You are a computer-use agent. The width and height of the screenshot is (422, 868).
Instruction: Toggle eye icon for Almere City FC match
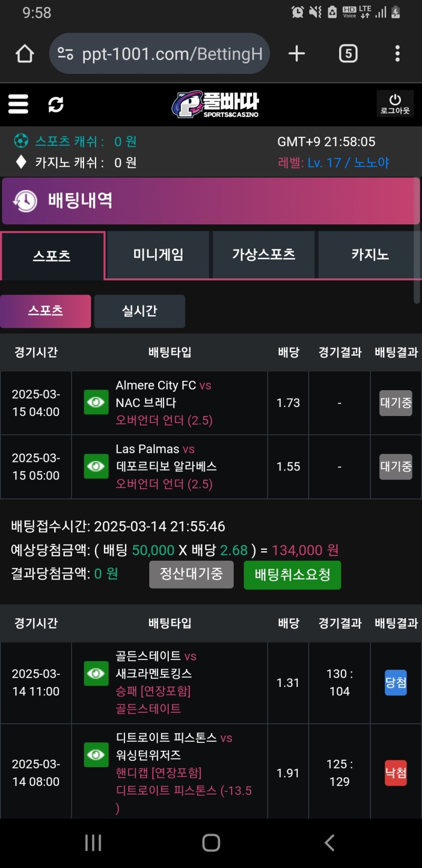click(96, 402)
